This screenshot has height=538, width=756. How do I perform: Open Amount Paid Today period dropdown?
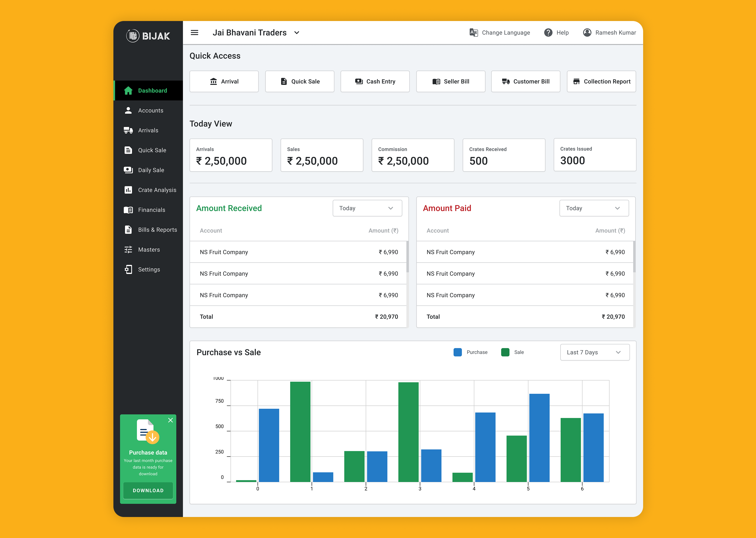pos(594,208)
